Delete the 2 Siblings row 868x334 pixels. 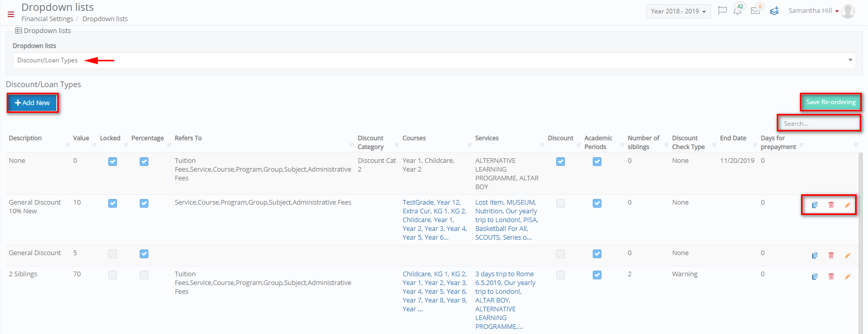831,277
